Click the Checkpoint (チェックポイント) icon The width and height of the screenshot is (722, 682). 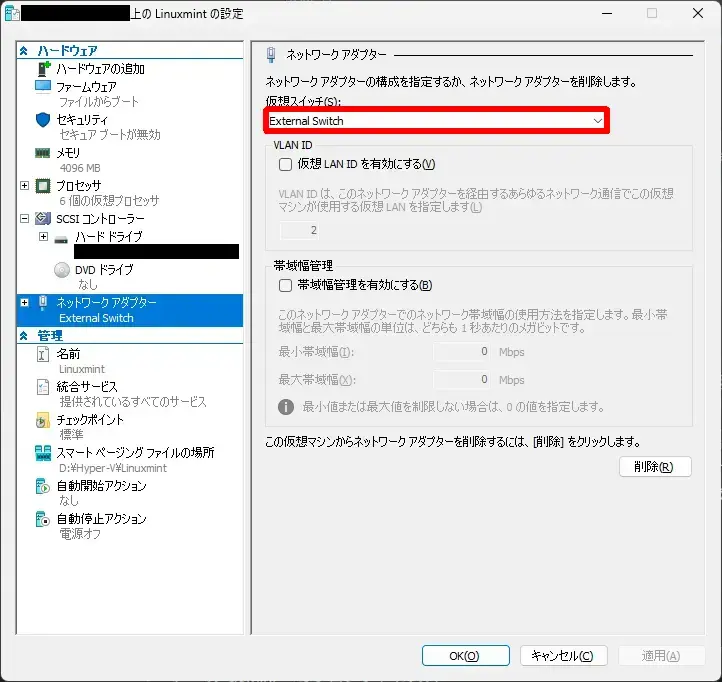pos(43,420)
